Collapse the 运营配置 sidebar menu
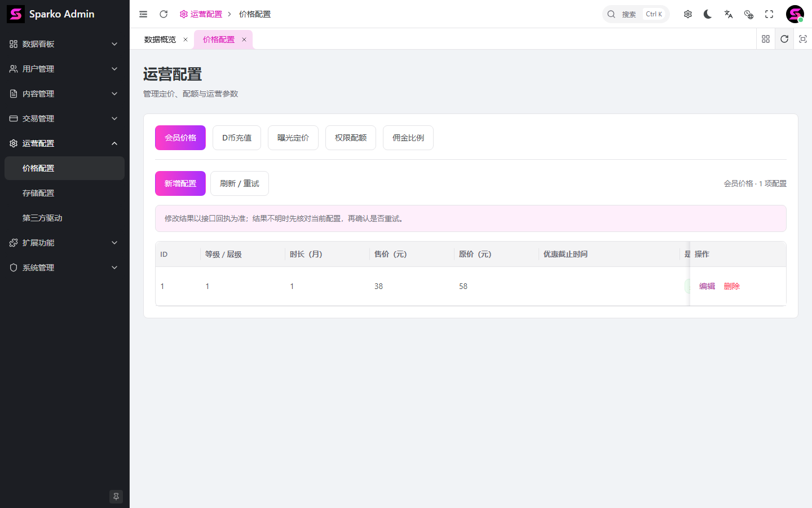Viewport: 812px width, 508px height. 64,143
